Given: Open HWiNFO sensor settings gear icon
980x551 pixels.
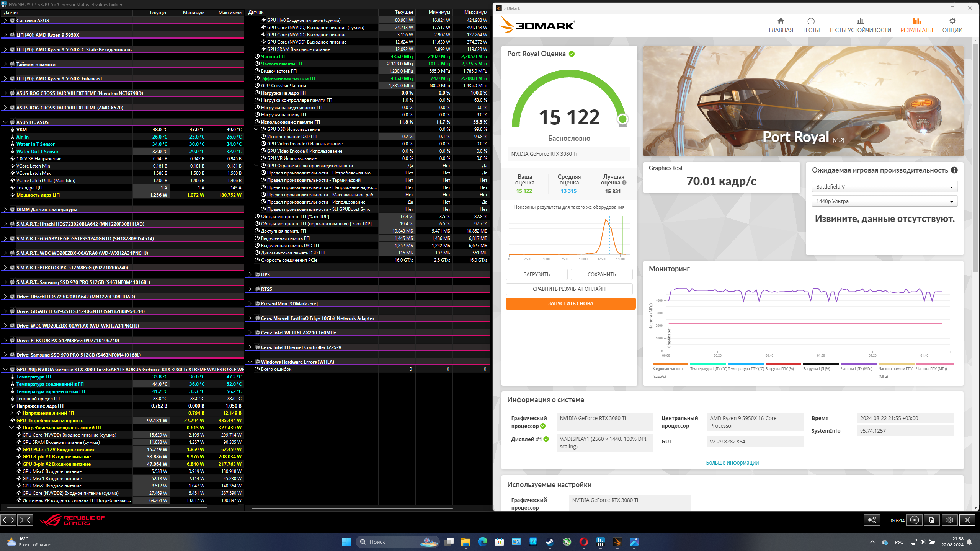Looking at the screenshot, I should pyautogui.click(x=950, y=520).
